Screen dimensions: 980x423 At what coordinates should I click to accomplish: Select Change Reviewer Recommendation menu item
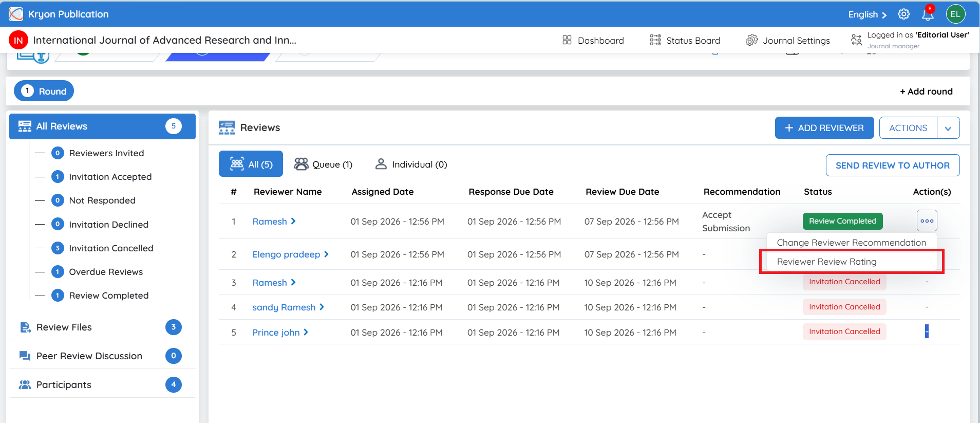coord(851,243)
